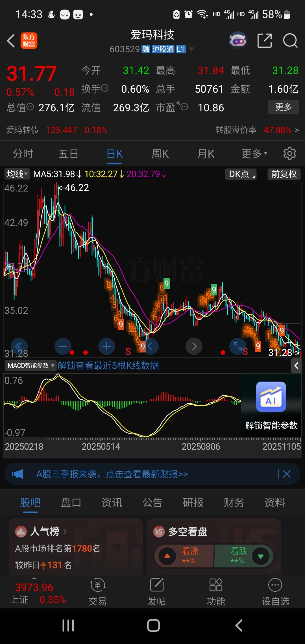Open 功能 functions icon in bottom bar
Viewport: 305px width, 644px height.
(216, 591)
